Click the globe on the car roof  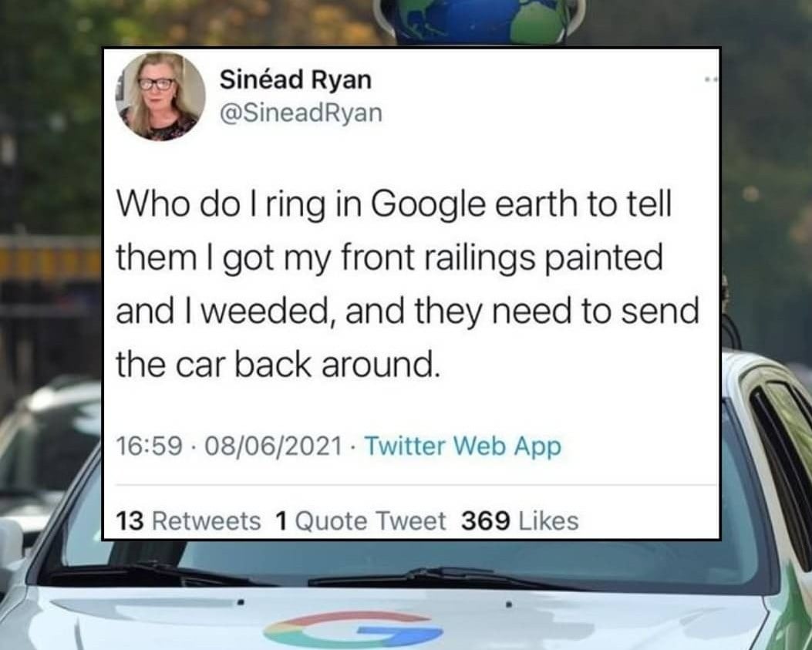coord(481,22)
